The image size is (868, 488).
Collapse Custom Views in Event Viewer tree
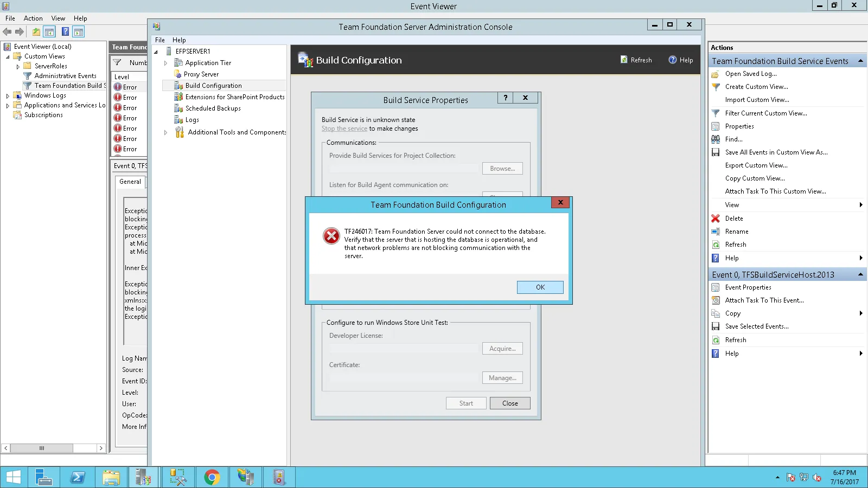(x=8, y=57)
